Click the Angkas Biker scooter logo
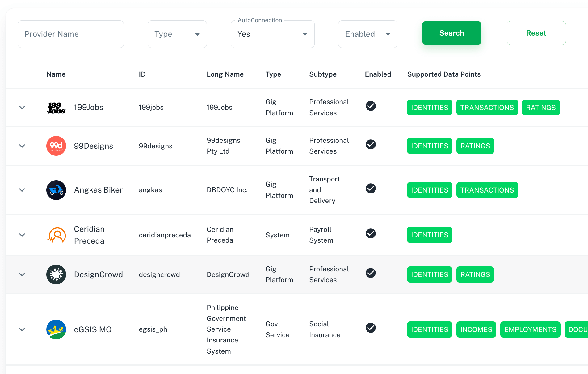 pos(56,190)
